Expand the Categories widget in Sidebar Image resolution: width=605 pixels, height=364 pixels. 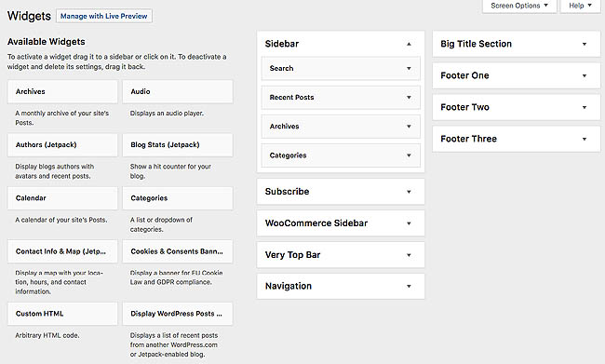[x=409, y=155]
